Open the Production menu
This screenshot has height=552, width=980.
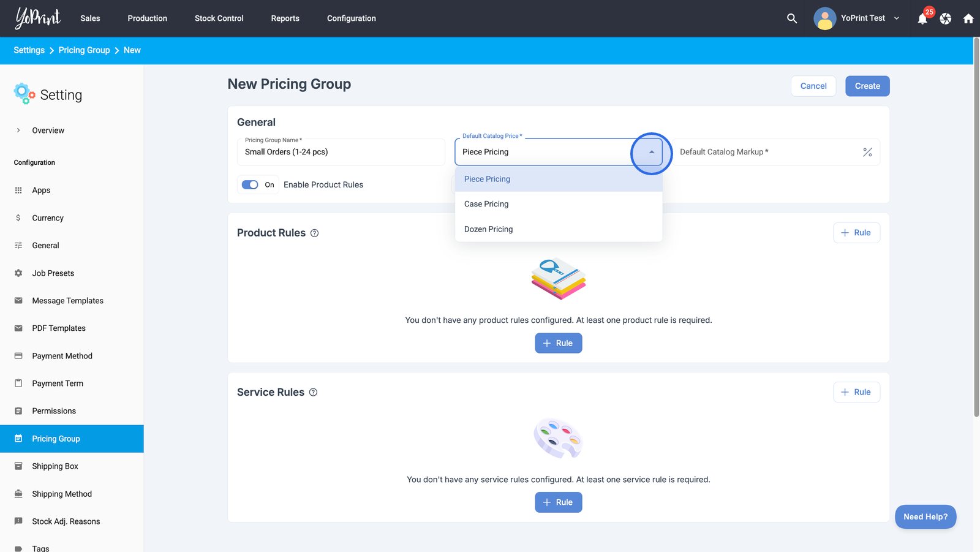pyautogui.click(x=147, y=18)
